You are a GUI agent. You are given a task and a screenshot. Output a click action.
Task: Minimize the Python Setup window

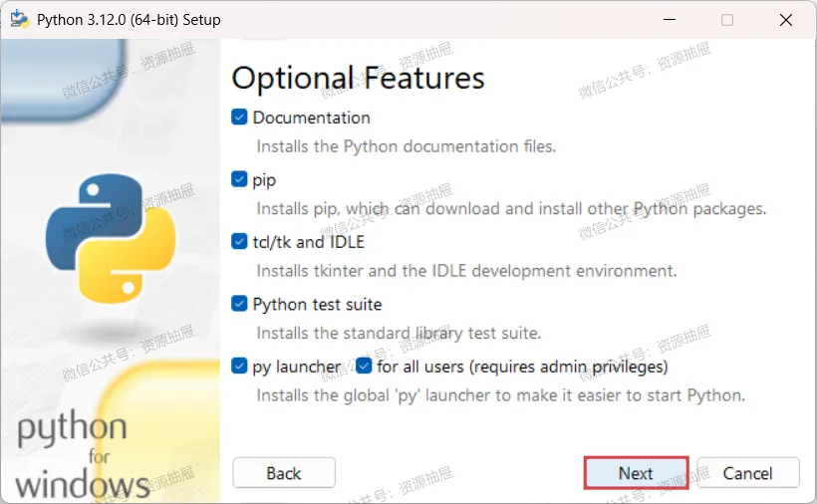(x=670, y=20)
